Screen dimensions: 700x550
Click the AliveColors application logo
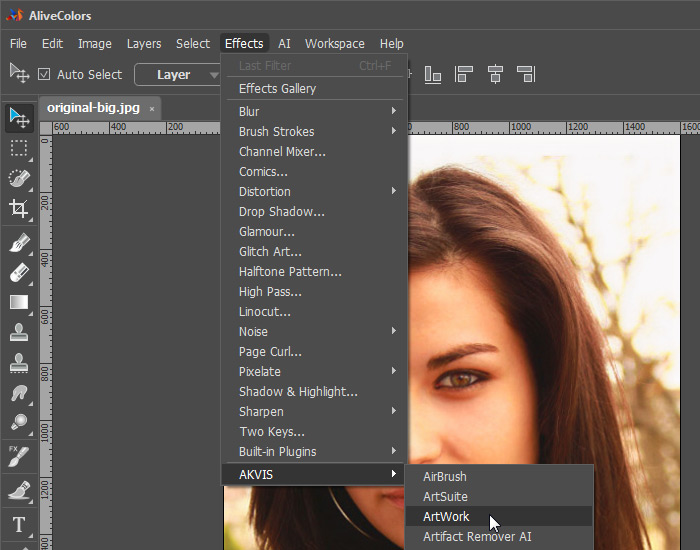click(x=14, y=15)
